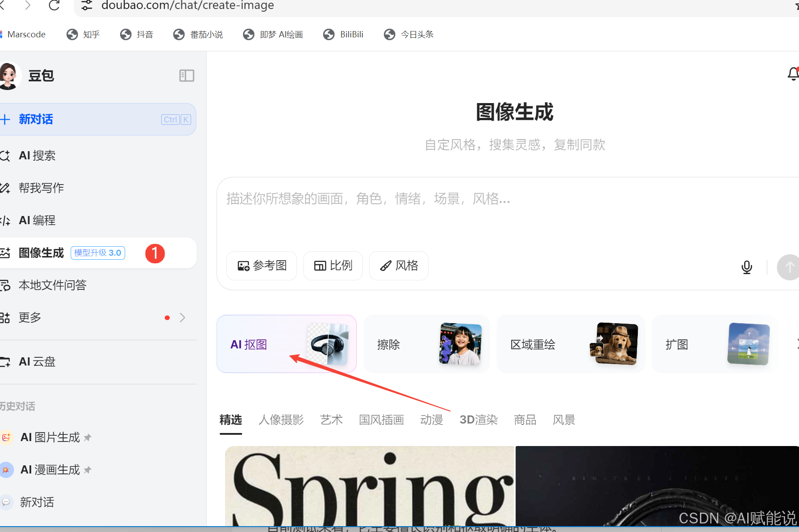Open the AI 抠图 tool card
This screenshot has height=532, width=799.
[287, 344]
